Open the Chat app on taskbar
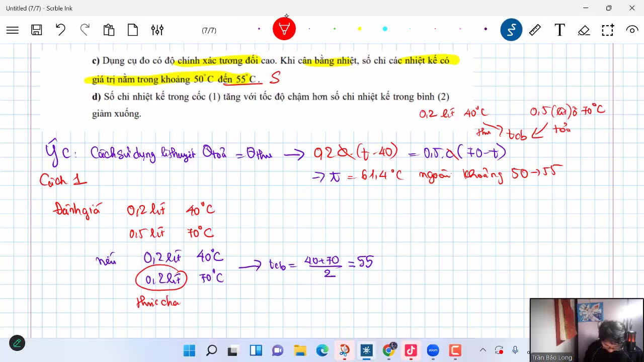The height and width of the screenshot is (362, 644). [x=278, y=350]
